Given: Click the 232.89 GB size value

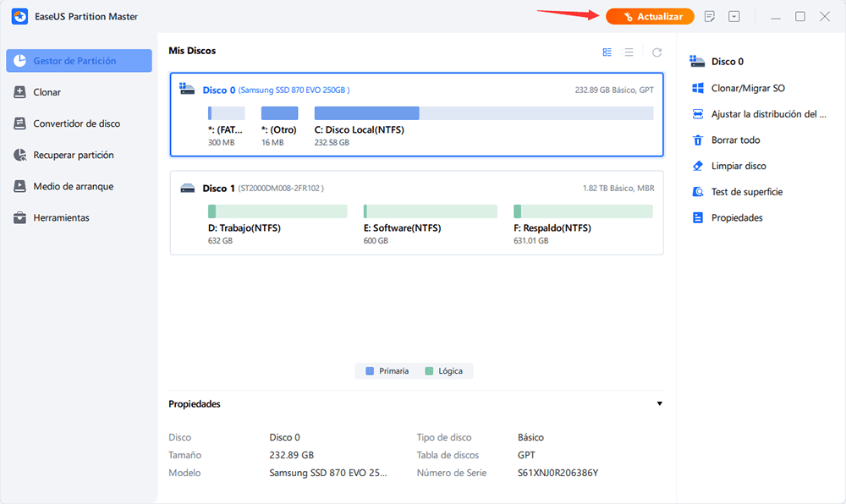Looking at the screenshot, I should pos(291,455).
